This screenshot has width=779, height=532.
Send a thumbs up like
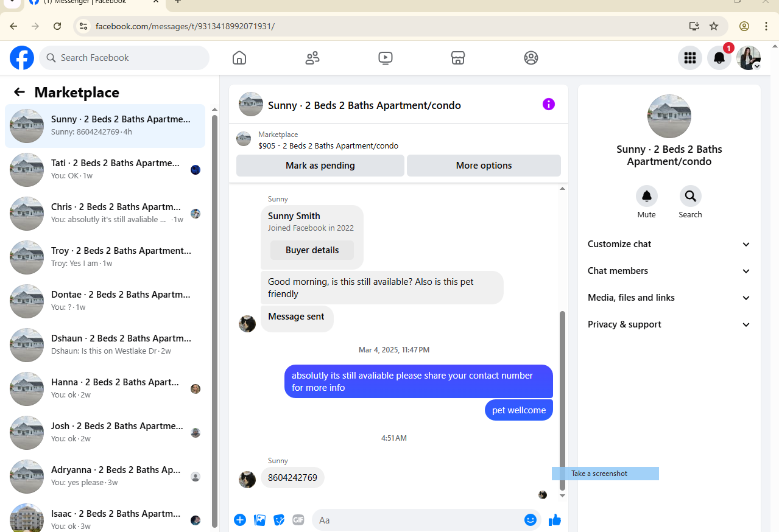[x=555, y=520]
